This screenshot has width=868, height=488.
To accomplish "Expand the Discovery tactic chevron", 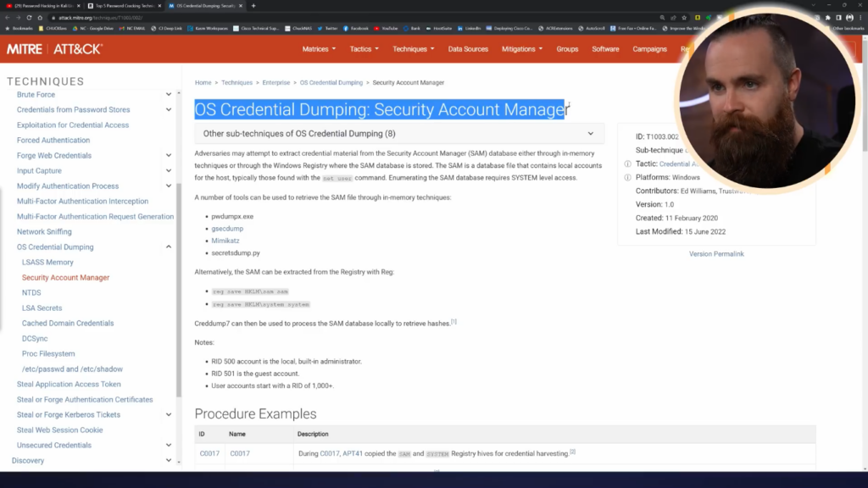I will point(169,460).
